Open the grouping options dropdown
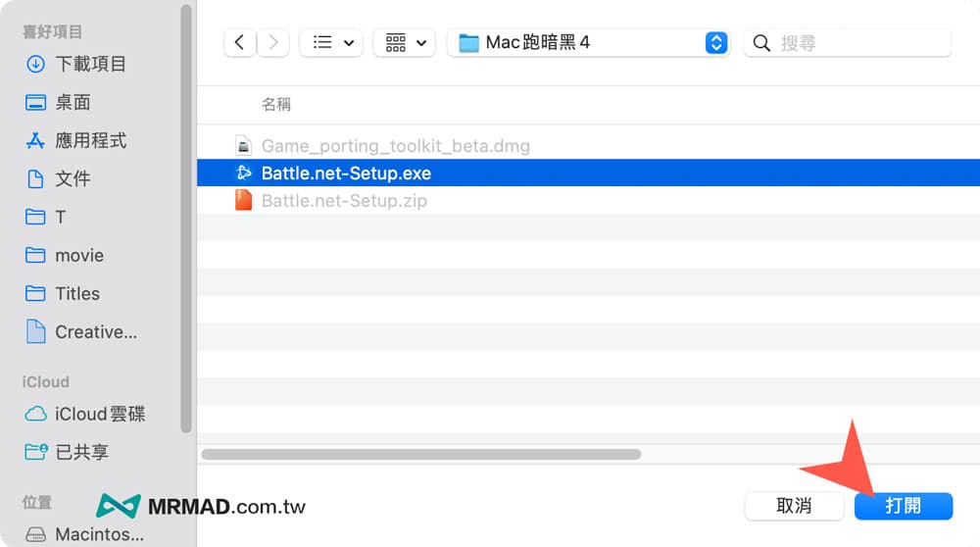 coord(405,42)
